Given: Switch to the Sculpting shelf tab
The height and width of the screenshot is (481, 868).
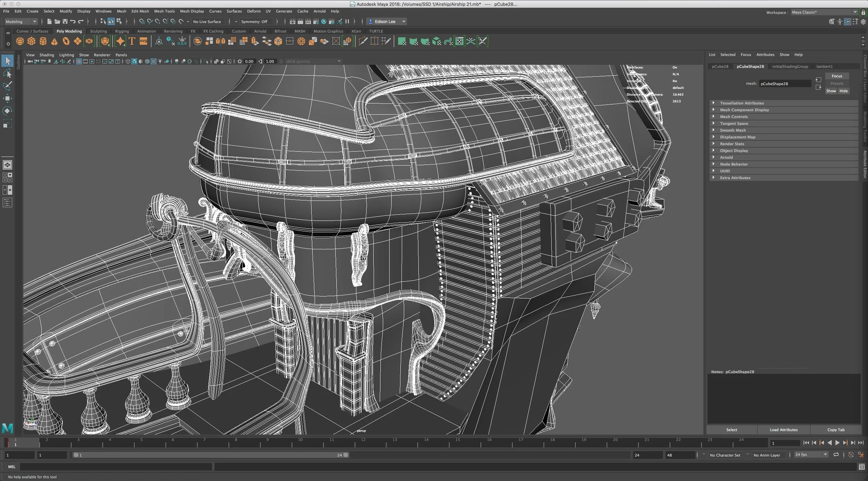Looking at the screenshot, I should [x=98, y=31].
